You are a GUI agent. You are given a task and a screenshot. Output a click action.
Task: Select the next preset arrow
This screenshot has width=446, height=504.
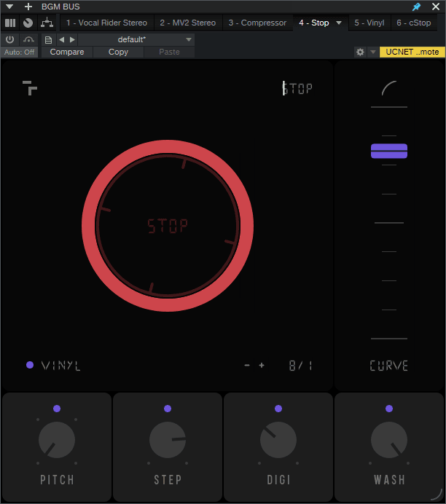[72, 39]
